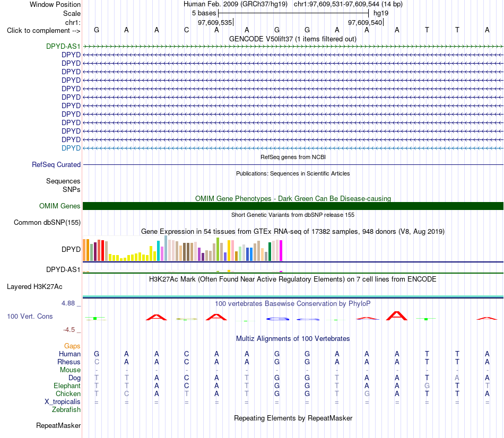Viewport: 504px width, 438px height.
Task: Click the tall olive-green bar in DPYD chart
Action: click(x=218, y=249)
